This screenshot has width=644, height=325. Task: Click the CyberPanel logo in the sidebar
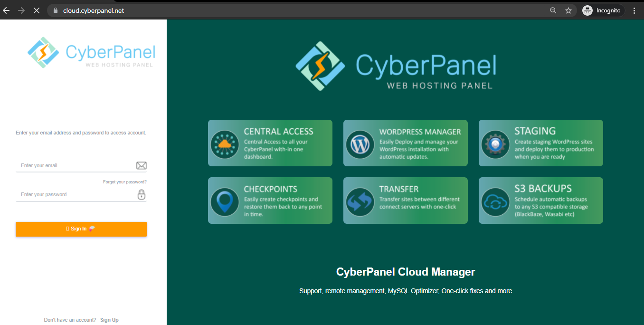91,52
